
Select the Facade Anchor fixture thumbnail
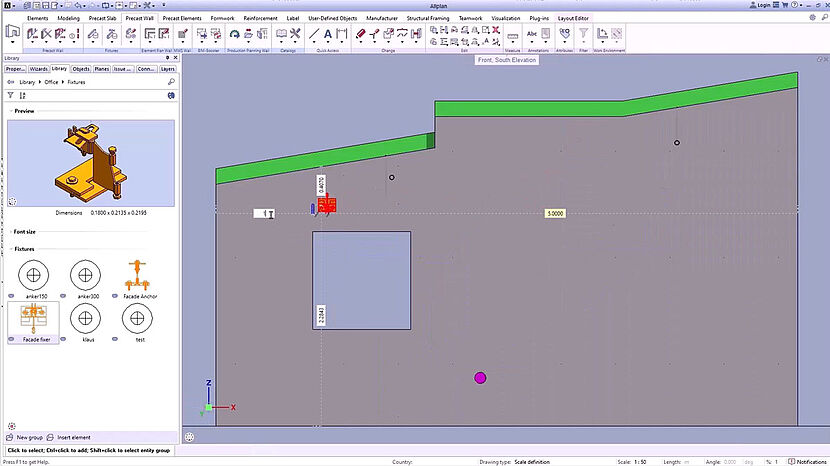coord(137,275)
